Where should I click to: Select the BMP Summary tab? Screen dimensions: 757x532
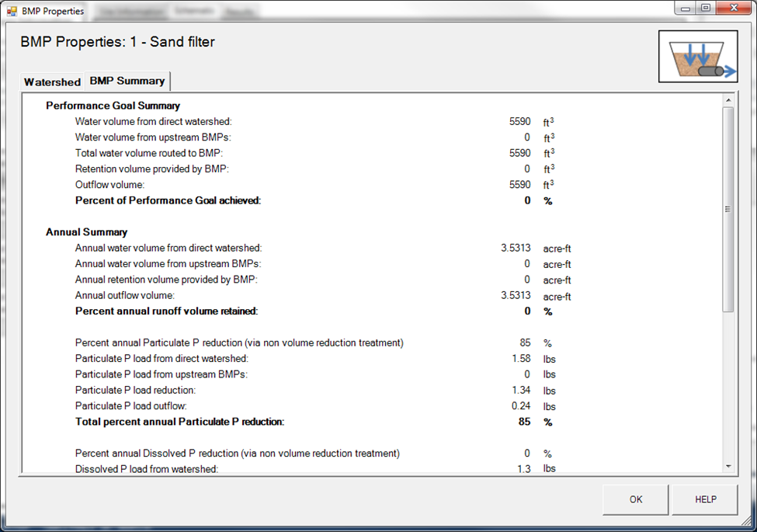(127, 80)
